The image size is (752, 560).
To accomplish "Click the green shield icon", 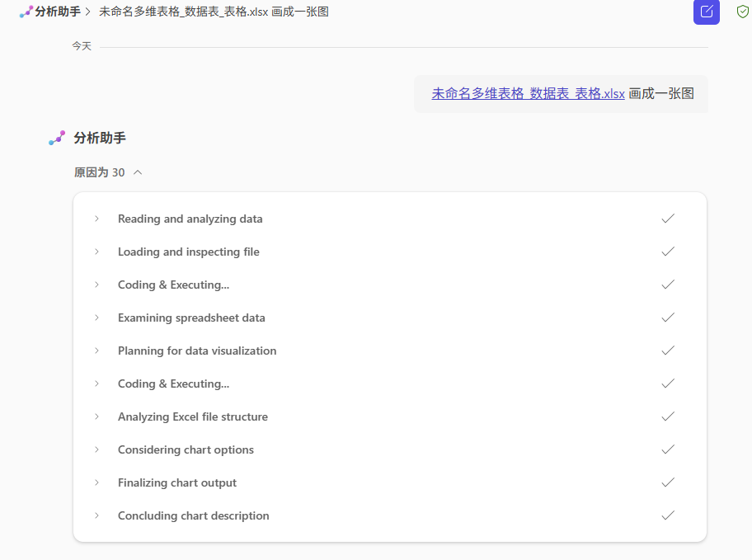I will coord(742,12).
